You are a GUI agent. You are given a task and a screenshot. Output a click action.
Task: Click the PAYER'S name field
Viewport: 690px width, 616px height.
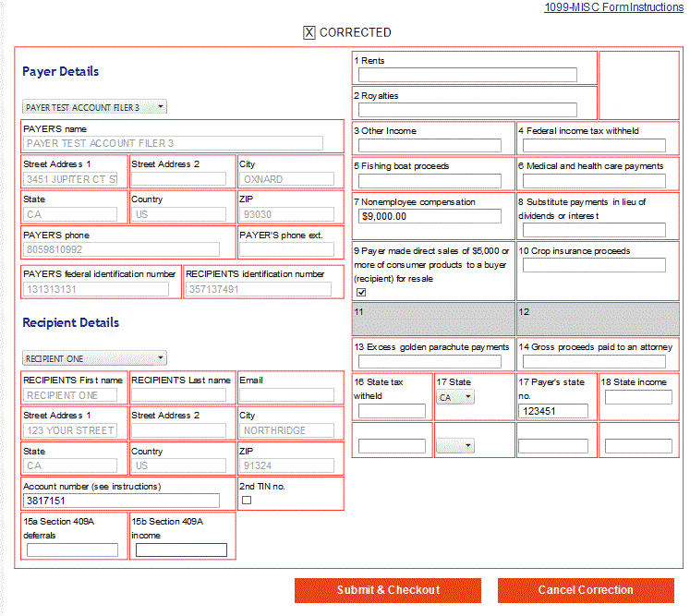pos(173,143)
